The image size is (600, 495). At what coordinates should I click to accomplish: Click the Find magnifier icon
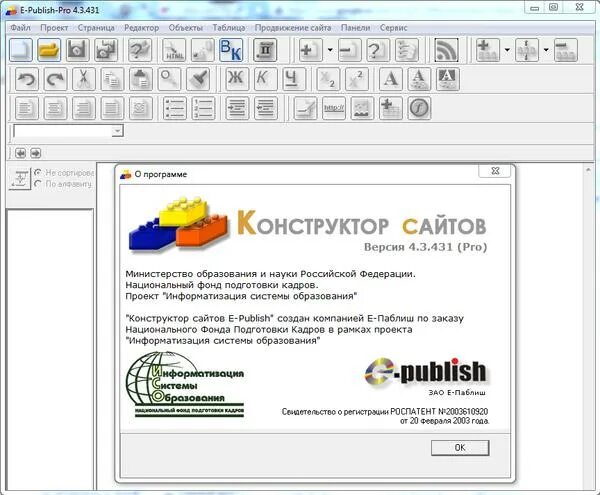pyautogui.click(x=169, y=79)
